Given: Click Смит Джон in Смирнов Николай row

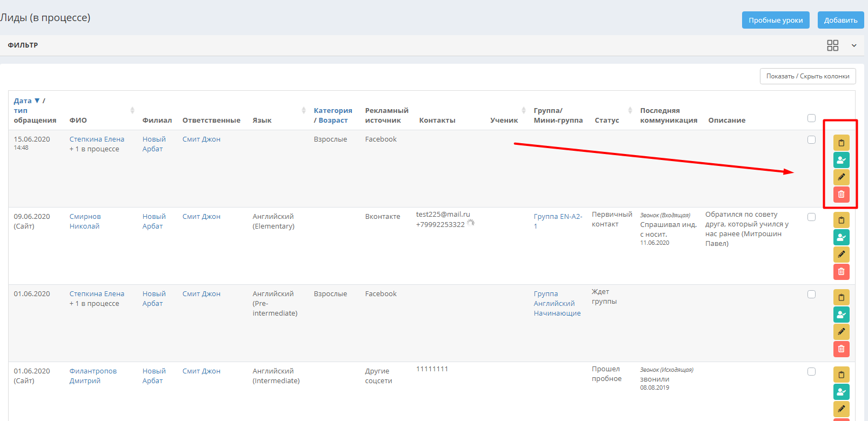Looking at the screenshot, I should click(201, 216).
